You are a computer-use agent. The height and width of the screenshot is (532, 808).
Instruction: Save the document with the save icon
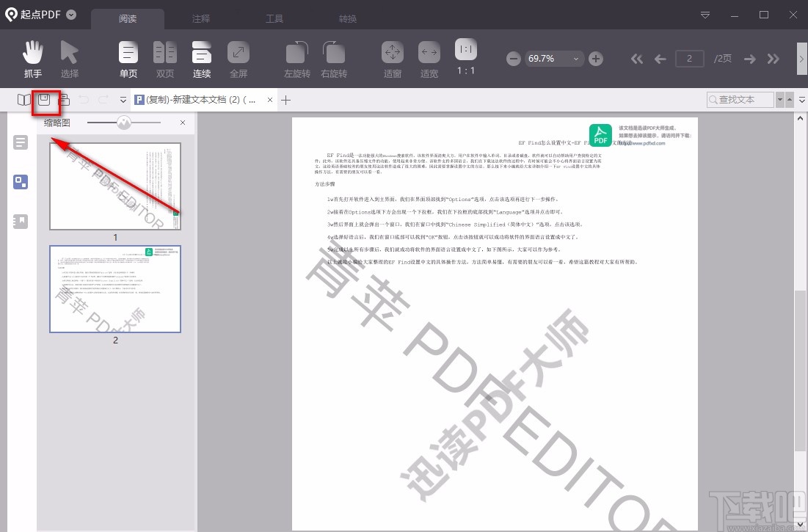(45, 101)
